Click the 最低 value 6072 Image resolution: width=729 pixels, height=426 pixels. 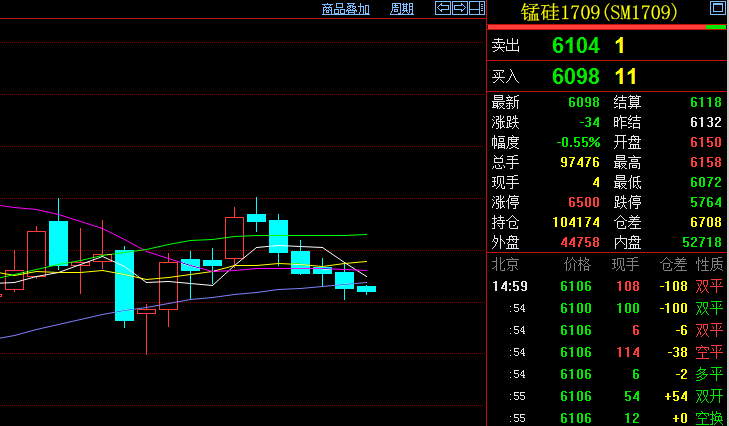pos(706,182)
